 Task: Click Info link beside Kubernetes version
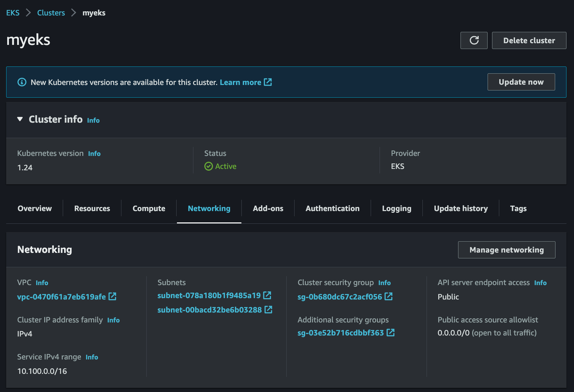[x=94, y=154]
